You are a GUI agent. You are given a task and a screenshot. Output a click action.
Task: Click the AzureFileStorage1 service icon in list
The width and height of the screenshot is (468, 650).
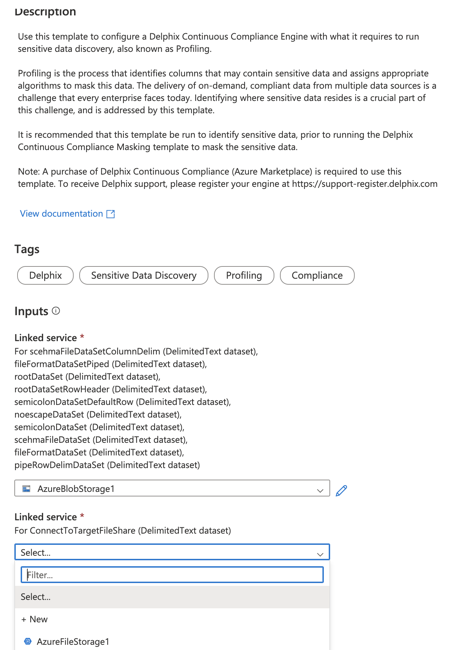[28, 641]
